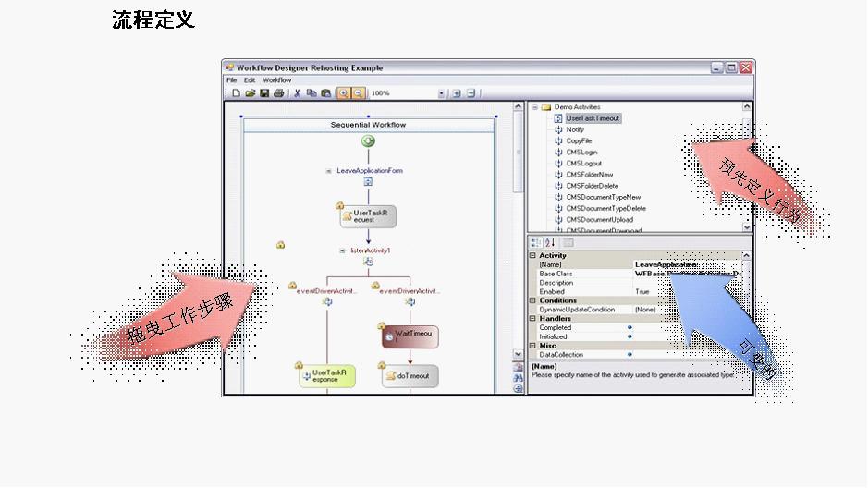The image size is (868, 488).
Task: Click the Property Pages icon in properties
Action: pos(568,242)
